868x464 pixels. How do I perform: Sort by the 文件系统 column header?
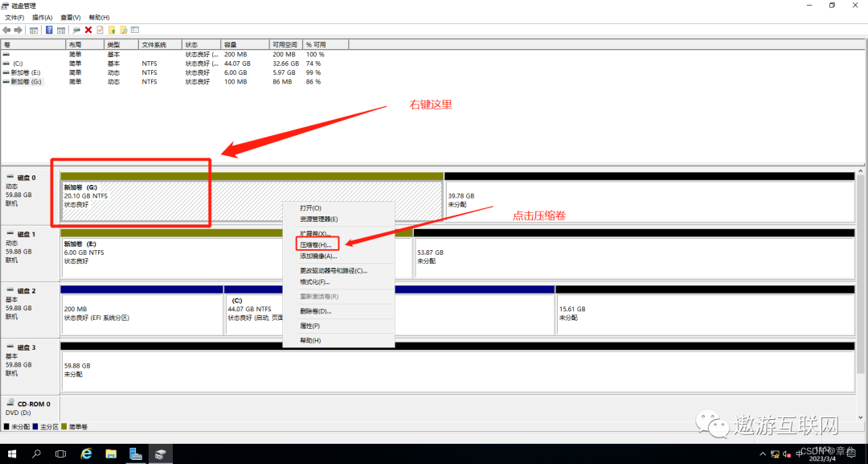160,44
